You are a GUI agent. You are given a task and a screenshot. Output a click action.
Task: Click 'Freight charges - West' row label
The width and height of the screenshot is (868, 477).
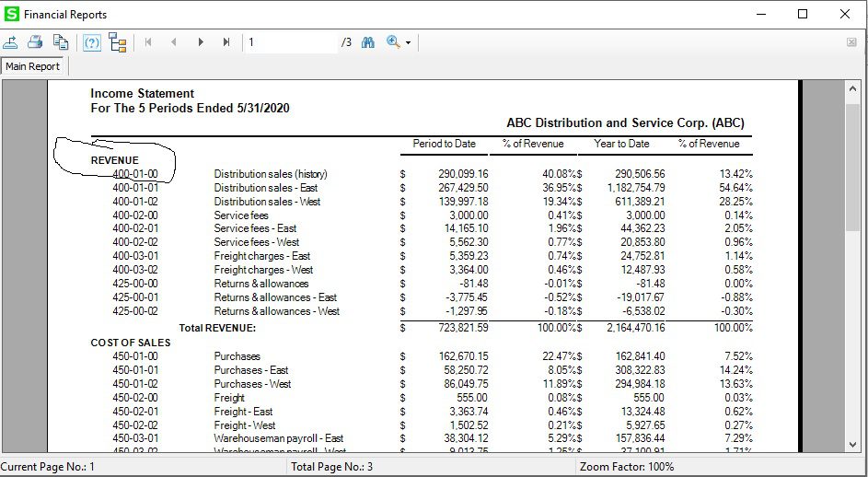point(263,270)
